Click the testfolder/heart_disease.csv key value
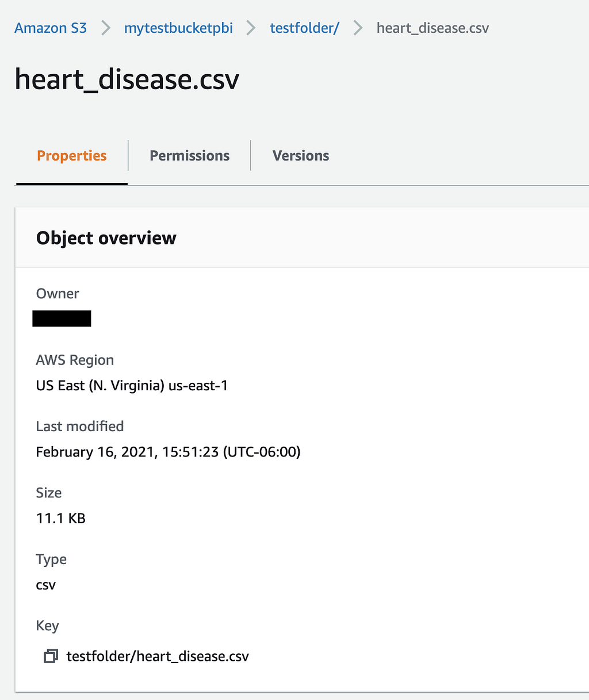 point(158,656)
